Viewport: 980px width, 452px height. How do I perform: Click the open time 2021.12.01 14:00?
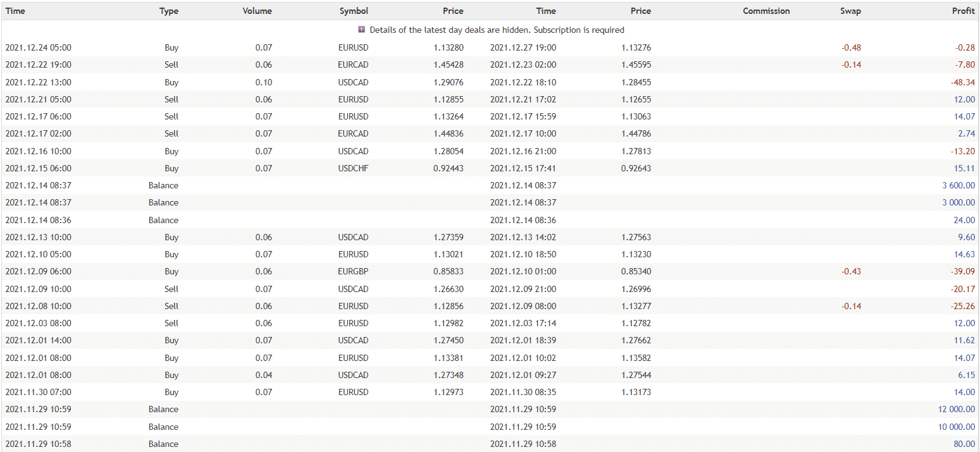(x=38, y=340)
